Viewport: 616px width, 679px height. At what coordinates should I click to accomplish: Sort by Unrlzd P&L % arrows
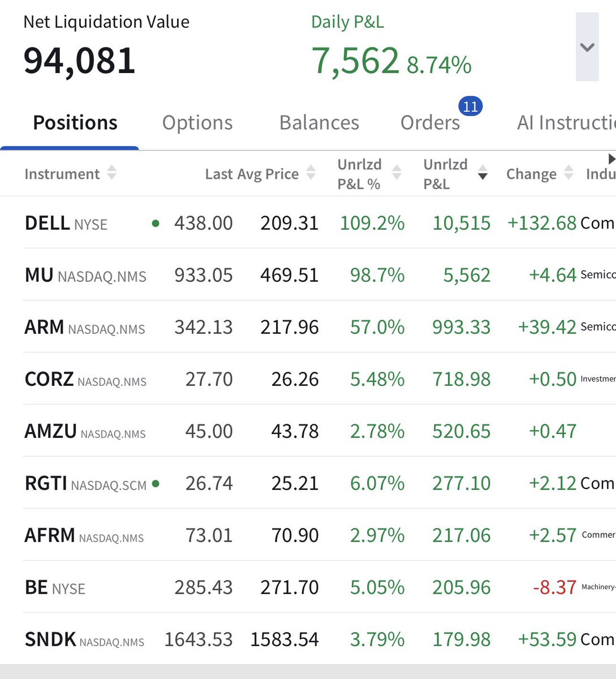(397, 173)
